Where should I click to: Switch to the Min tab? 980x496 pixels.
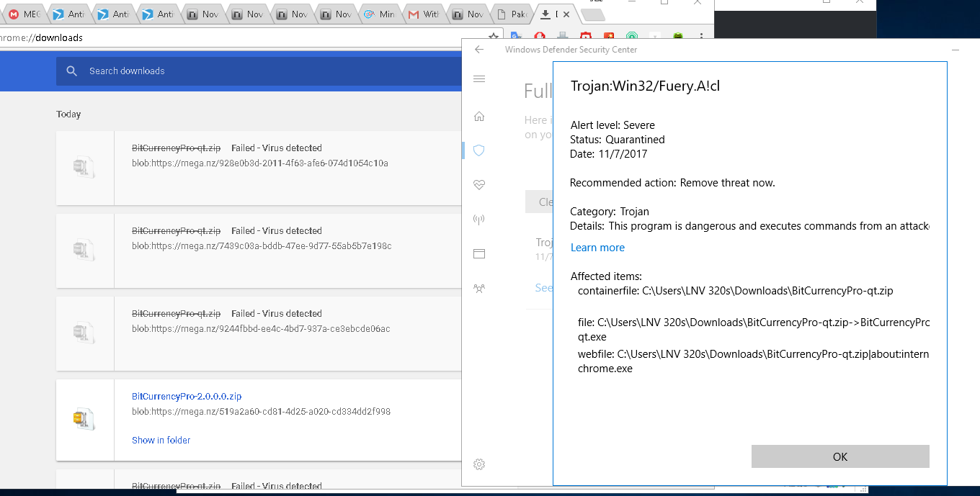pyautogui.click(x=378, y=14)
